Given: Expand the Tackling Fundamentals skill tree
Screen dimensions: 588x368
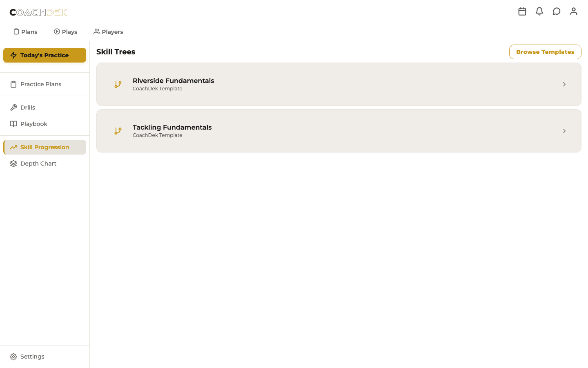Looking at the screenshot, I should coord(564,131).
